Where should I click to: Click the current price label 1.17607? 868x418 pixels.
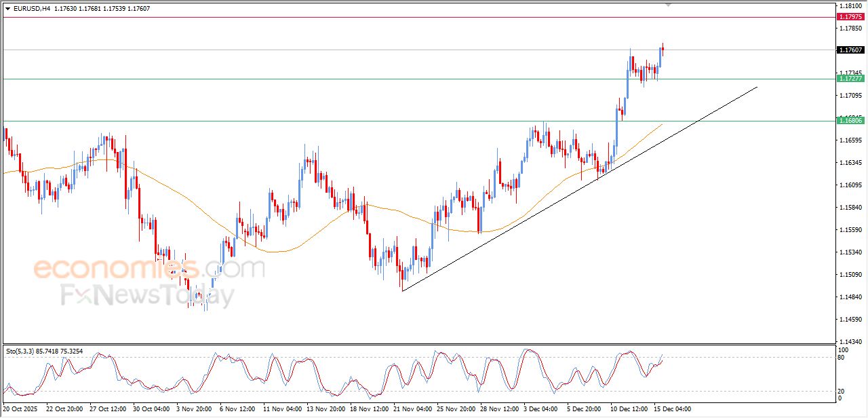pyautogui.click(x=850, y=50)
